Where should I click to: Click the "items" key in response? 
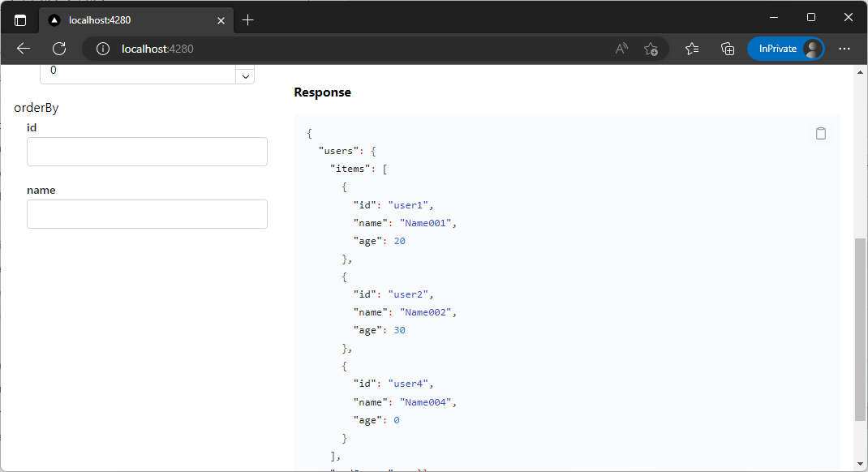[350, 169]
